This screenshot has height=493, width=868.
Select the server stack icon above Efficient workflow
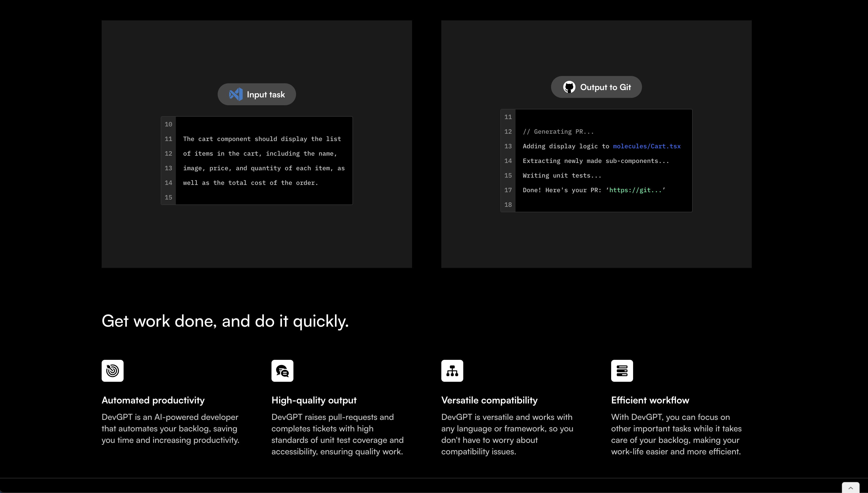click(622, 371)
